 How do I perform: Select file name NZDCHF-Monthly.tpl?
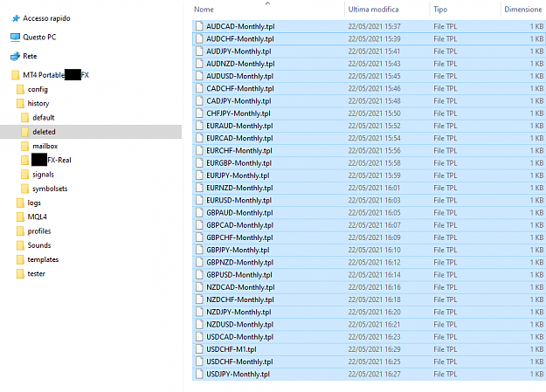tap(240, 299)
